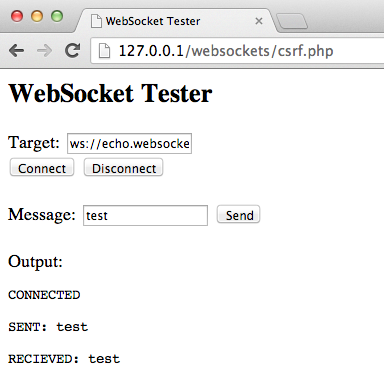Connect to the target WebSocket

pyautogui.click(x=42, y=168)
